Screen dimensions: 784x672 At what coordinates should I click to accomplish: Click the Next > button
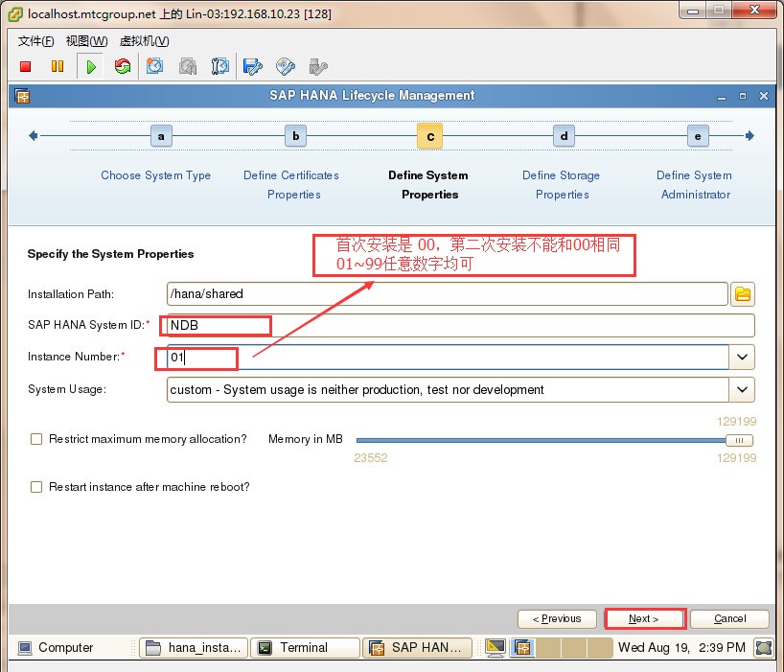644,619
